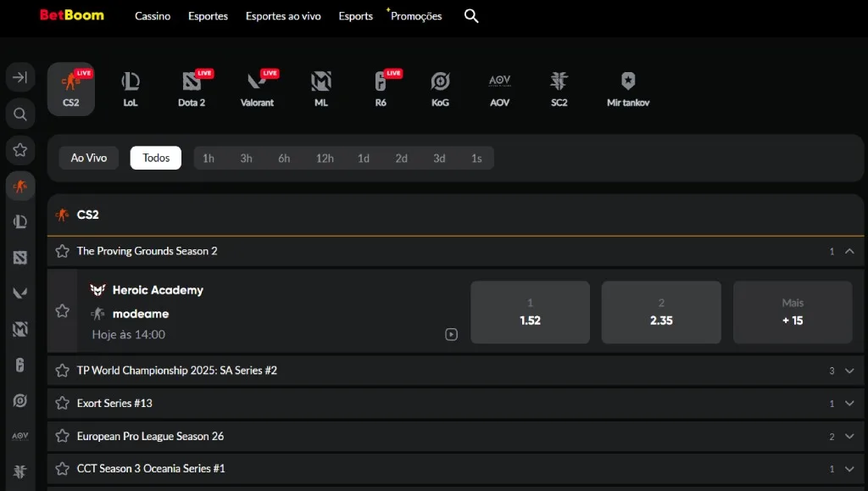Select Mir tankov icon in carousel
This screenshot has width=868, height=491.
coord(628,89)
